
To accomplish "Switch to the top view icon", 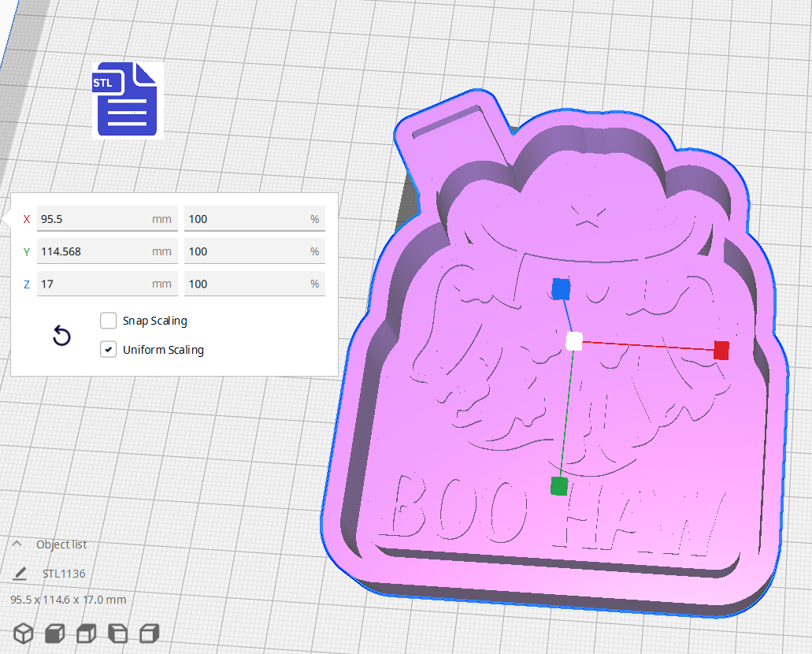I will point(86,633).
